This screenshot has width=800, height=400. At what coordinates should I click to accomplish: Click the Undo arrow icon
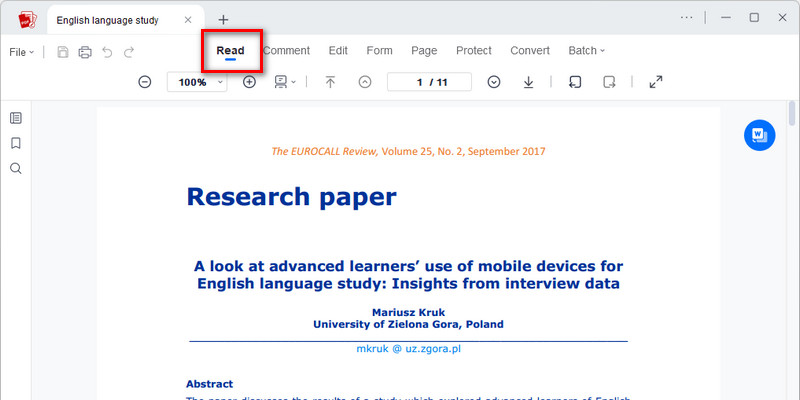(107, 52)
